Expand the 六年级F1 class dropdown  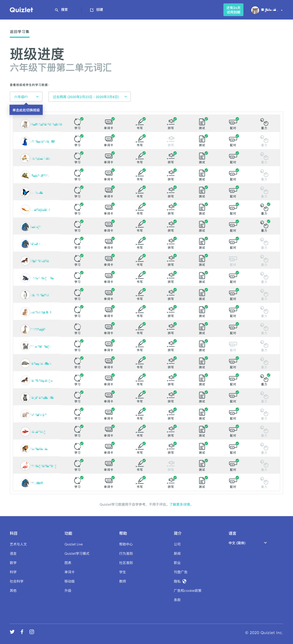[x=26, y=97]
